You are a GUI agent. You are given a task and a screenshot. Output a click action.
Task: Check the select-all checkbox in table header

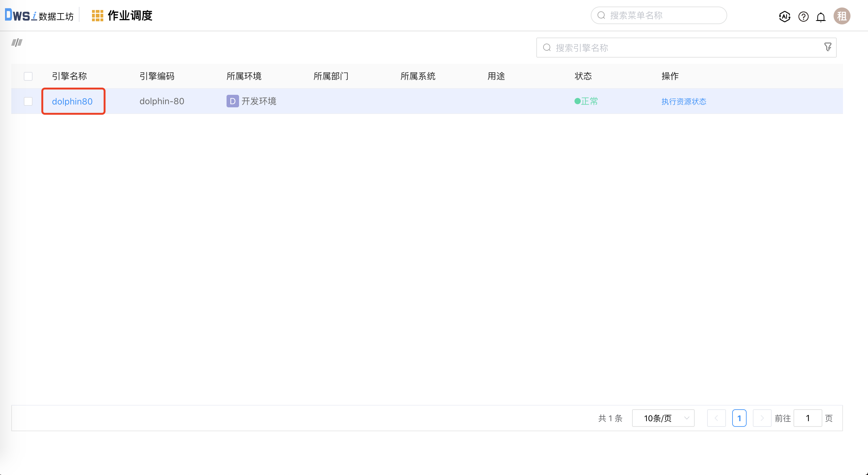[28, 76]
